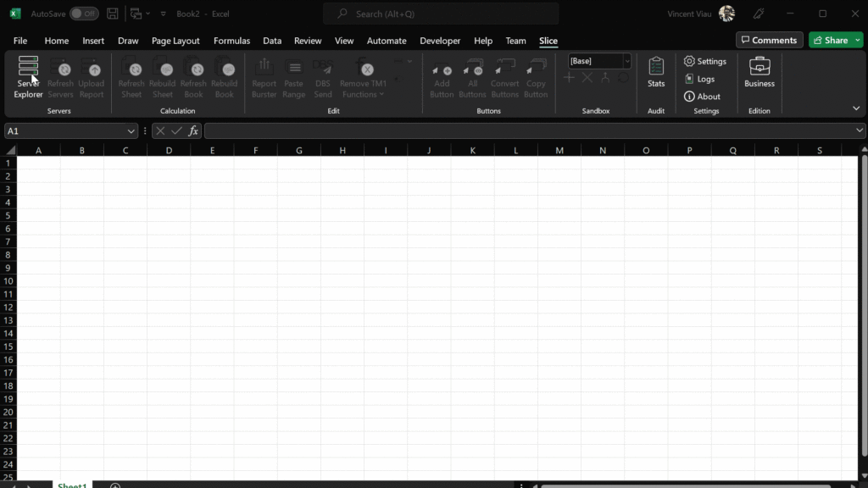The width and height of the screenshot is (868, 488).
Task: Click the Search box in title bar
Action: (441, 14)
